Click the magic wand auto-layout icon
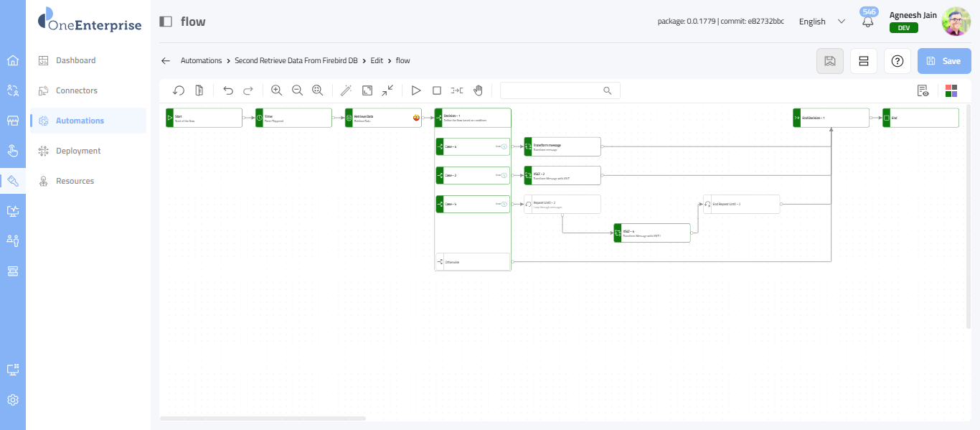Screen dimensions: 980x430 [346, 90]
